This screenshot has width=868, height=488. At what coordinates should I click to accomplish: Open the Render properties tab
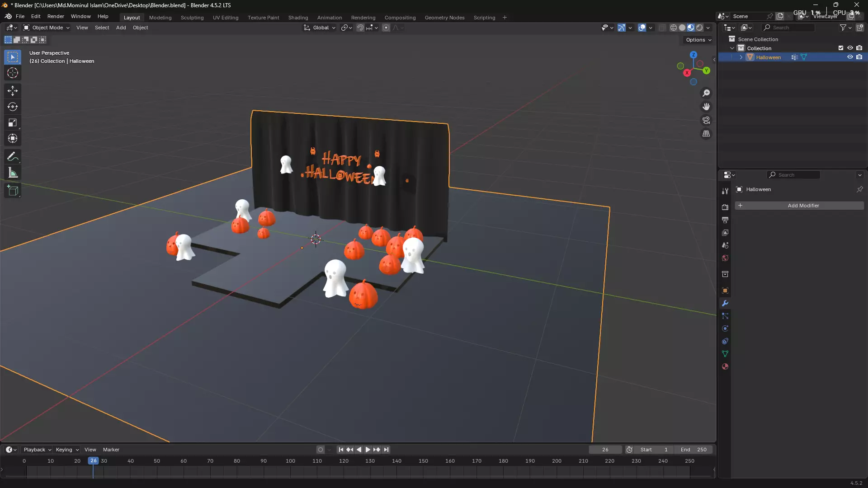pyautogui.click(x=725, y=207)
